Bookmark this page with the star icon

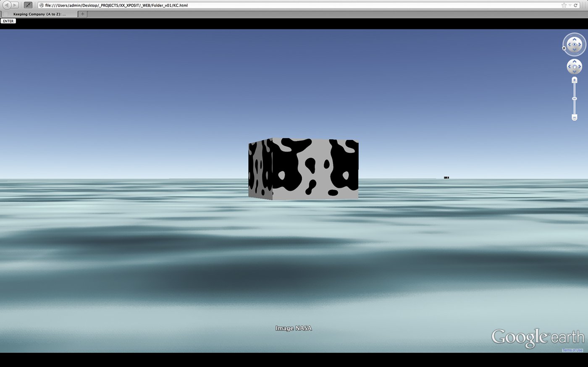pos(564,5)
